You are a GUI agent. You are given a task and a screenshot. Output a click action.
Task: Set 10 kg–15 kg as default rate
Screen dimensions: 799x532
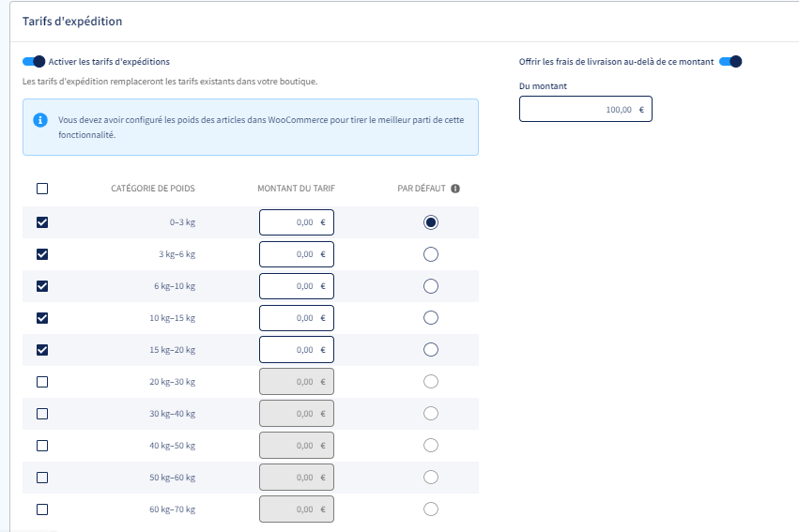[x=431, y=318]
